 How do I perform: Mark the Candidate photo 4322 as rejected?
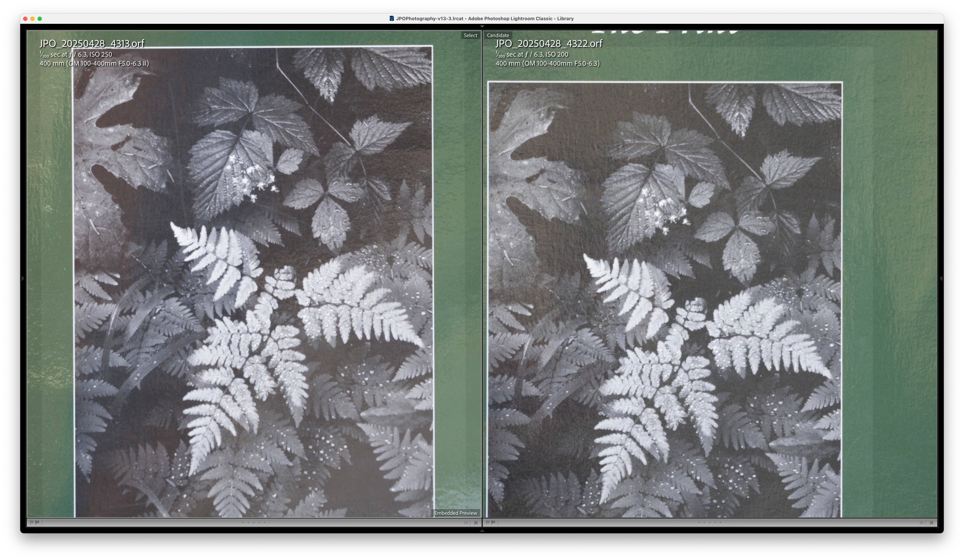click(493, 522)
